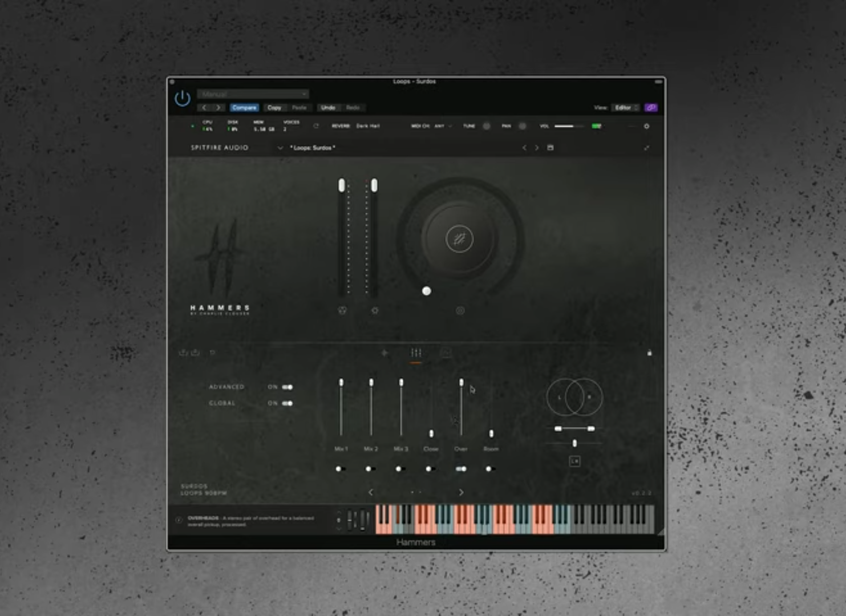This screenshot has width=846, height=616.
Task: Click the pan slider below stereo width
Action: tap(574, 443)
